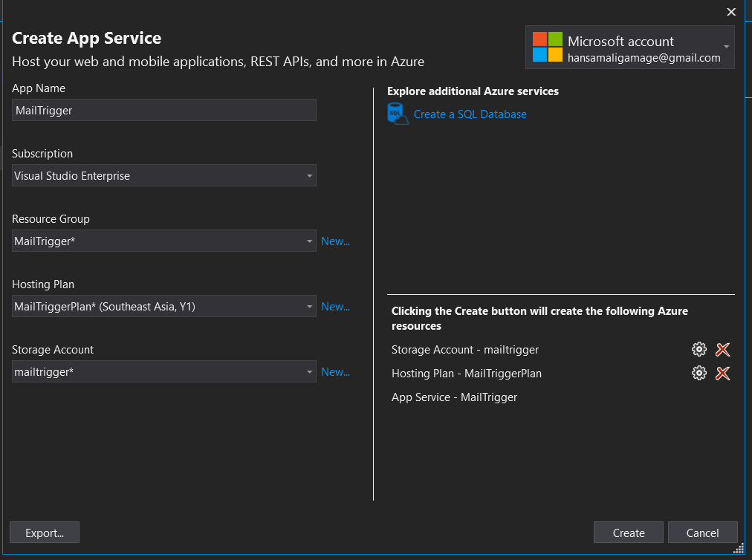Image resolution: width=752 pixels, height=560 pixels.
Task: Click the Storage Account settings gear icon
Action: [x=698, y=350]
